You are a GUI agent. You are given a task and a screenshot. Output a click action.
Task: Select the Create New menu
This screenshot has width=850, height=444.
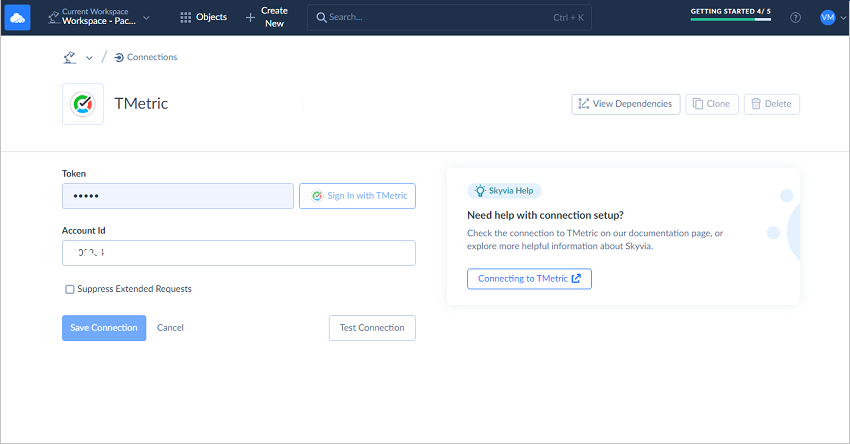pyautogui.click(x=266, y=17)
